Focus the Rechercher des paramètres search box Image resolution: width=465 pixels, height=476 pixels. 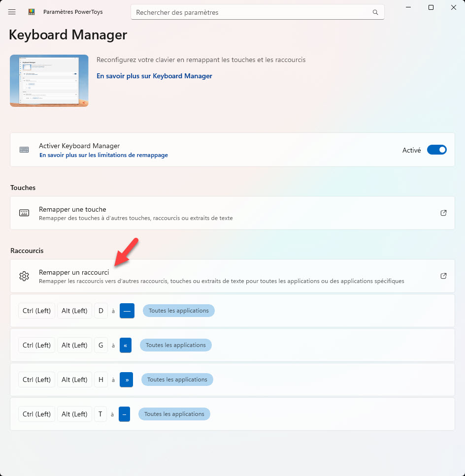point(257,12)
